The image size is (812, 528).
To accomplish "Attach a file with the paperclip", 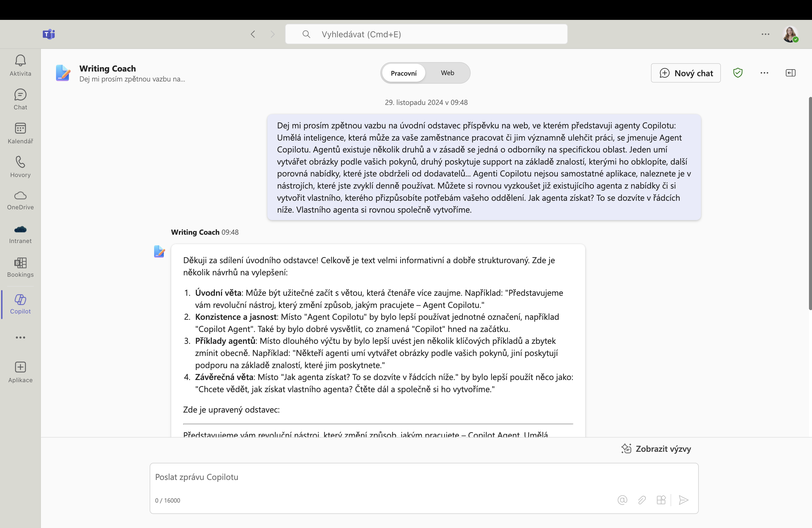I will [642, 500].
